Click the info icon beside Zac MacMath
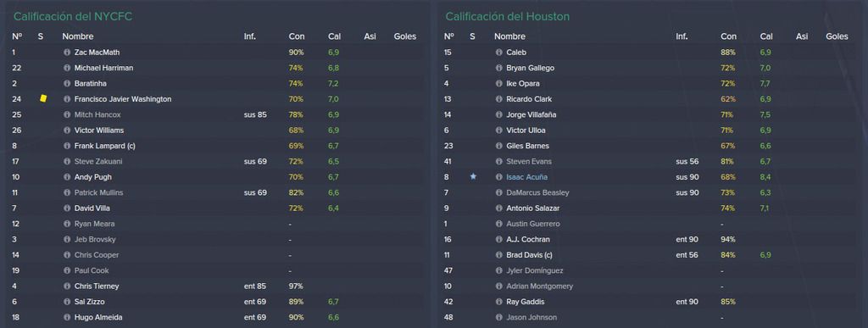Image resolution: width=868 pixels, height=328 pixels. tap(67, 53)
